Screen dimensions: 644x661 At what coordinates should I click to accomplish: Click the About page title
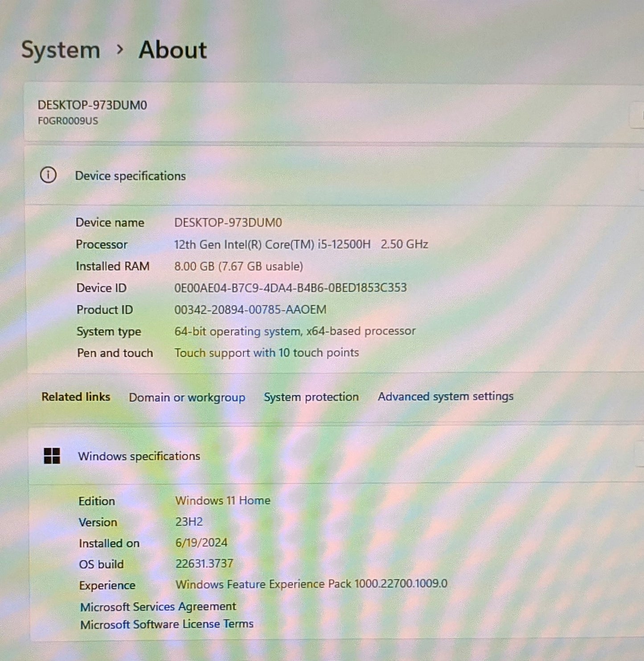(x=173, y=49)
